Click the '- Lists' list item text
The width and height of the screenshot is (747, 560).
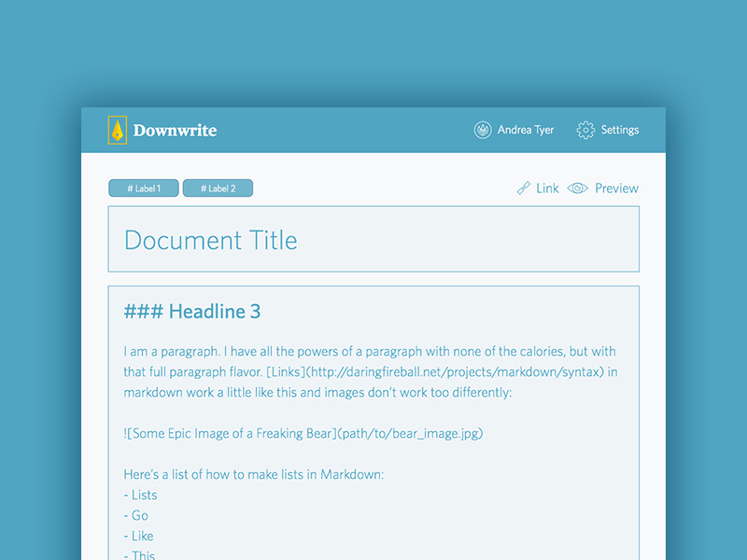(x=140, y=495)
